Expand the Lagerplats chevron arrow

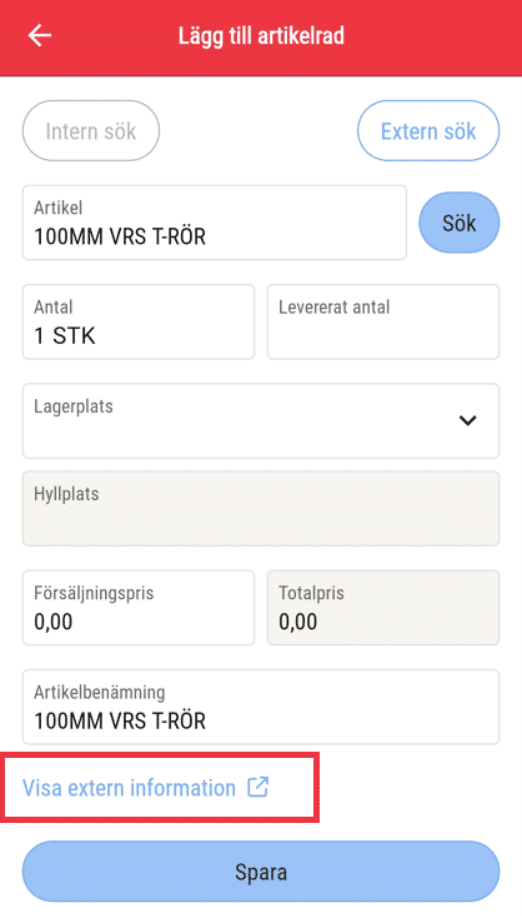point(468,420)
